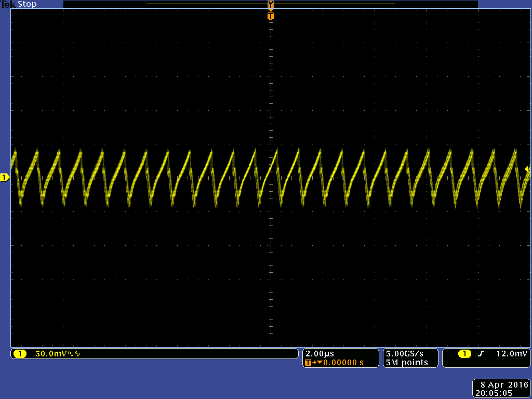Viewport: 532px width, 399px height.
Task: Click the time readout 20:05:05
Action: coord(494,393)
